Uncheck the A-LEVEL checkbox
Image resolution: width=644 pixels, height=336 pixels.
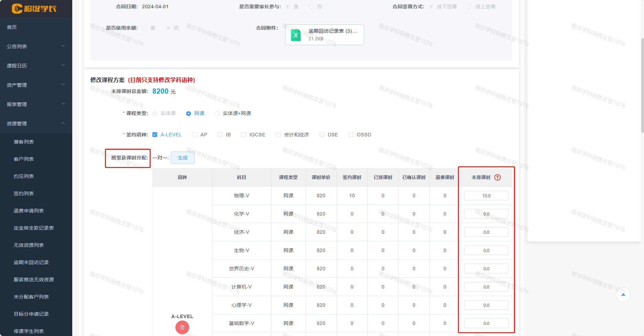[x=155, y=135]
